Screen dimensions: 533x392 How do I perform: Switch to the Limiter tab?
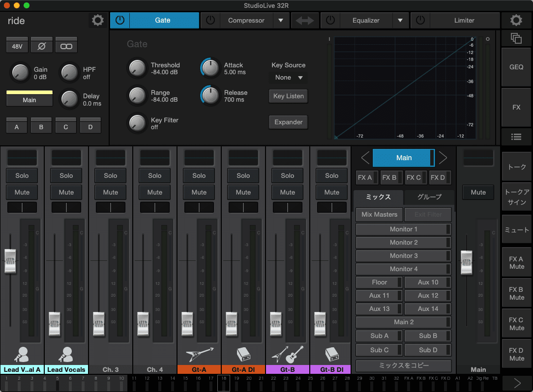(x=464, y=20)
